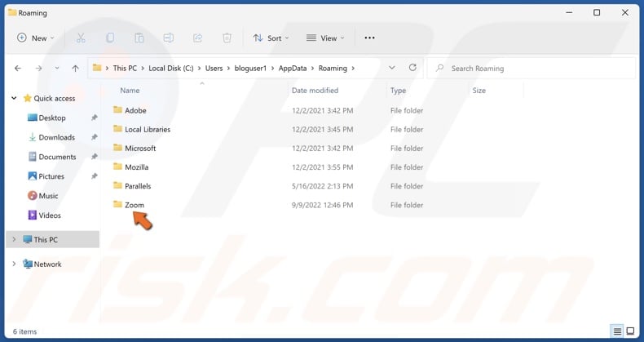Collapse the Quick access section
This screenshot has height=342, width=644.
pos(14,99)
